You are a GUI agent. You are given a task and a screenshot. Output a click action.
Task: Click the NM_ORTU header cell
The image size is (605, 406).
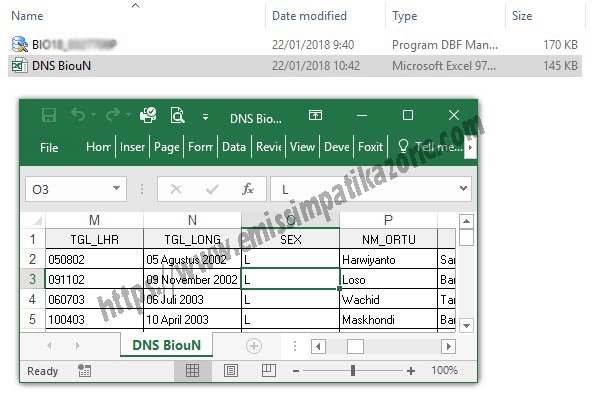388,239
